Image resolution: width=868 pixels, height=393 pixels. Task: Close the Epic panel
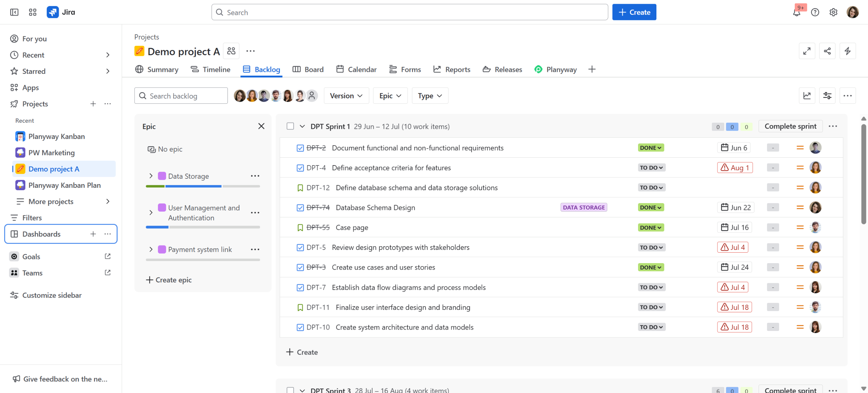tap(261, 126)
